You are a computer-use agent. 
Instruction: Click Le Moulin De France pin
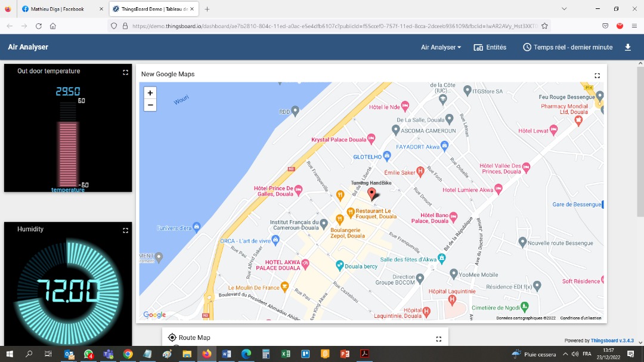coord(284,286)
